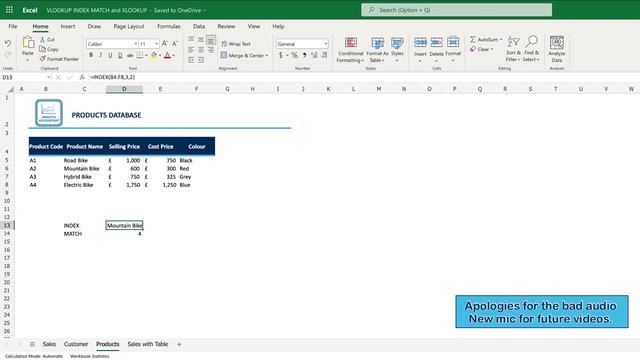The height and width of the screenshot is (360, 640).
Task: Center text horizontally
Action: [201, 50]
